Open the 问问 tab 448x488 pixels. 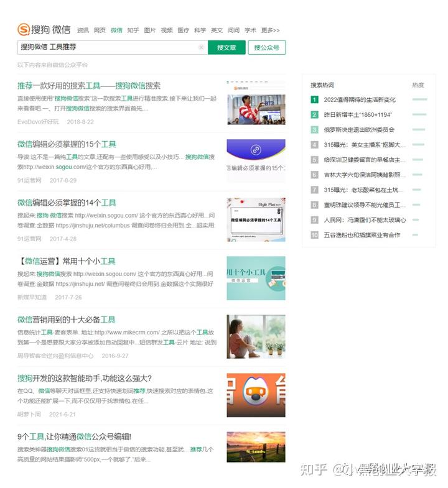234,30
